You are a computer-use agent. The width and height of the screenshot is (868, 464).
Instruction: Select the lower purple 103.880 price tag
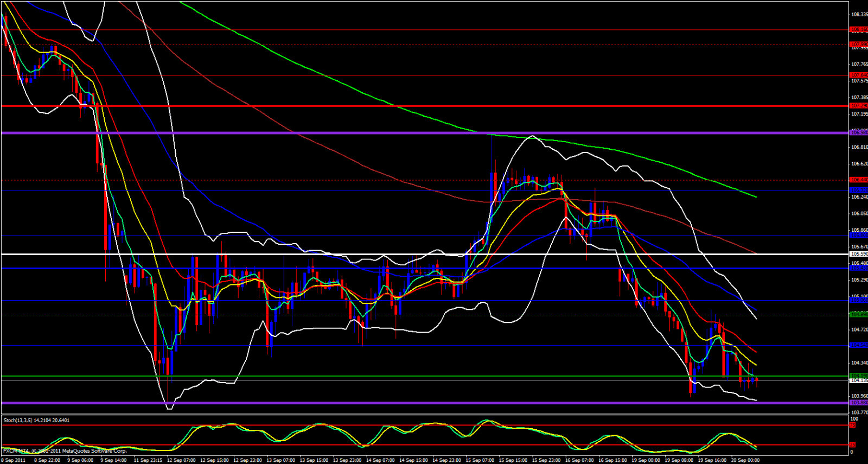(x=859, y=403)
